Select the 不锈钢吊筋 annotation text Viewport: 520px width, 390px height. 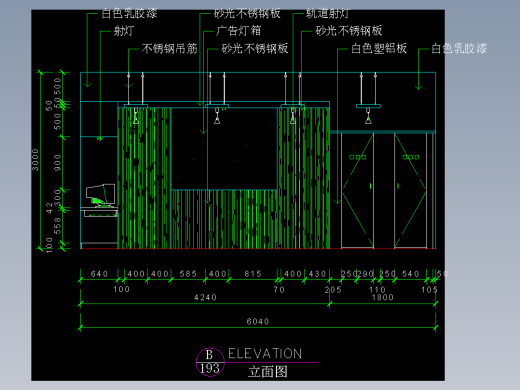pyautogui.click(x=170, y=49)
